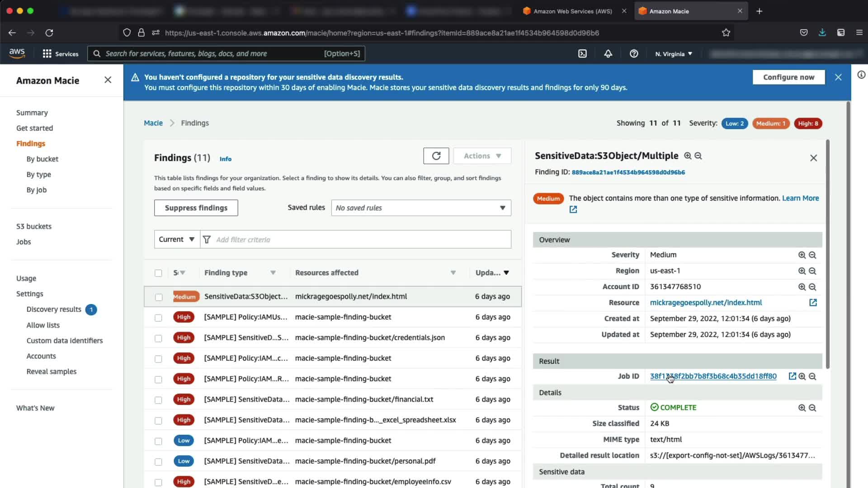This screenshot has height=488, width=868.
Task: Tick the credentials.json finding checkbox
Action: tap(158, 338)
